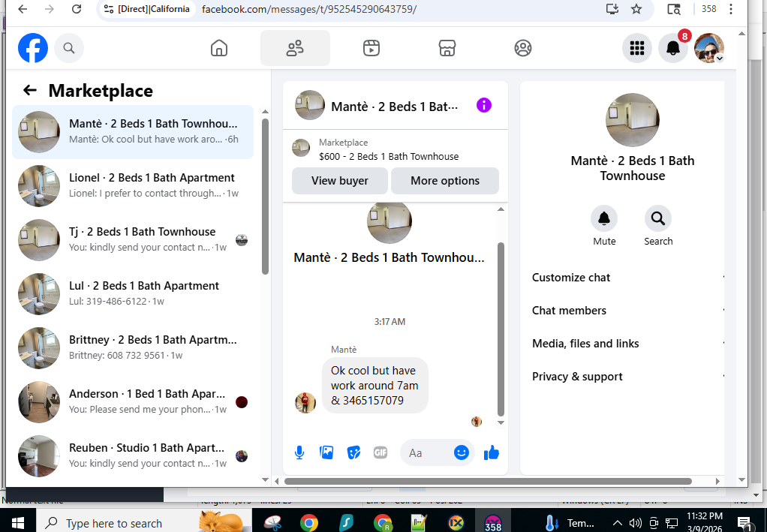Viewport: 767px width, 532px height.
Task: Open Lul 2 Beds Apartment conversation
Action: (133, 294)
